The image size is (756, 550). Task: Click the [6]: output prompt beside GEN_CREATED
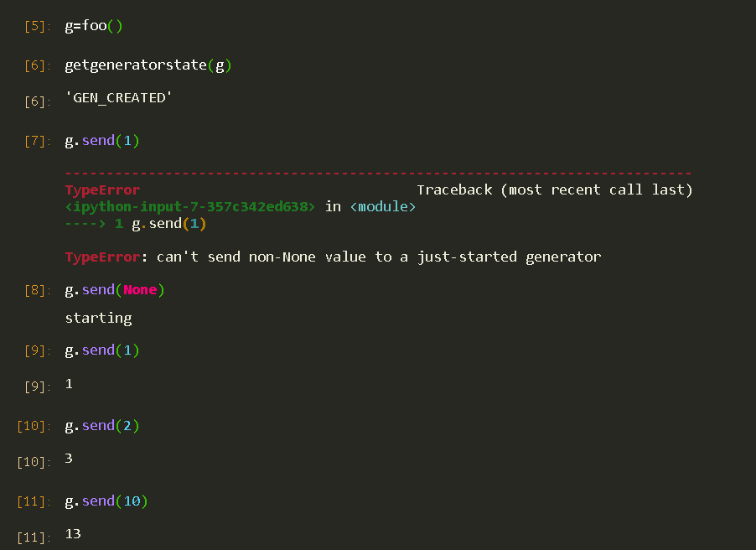coord(37,101)
